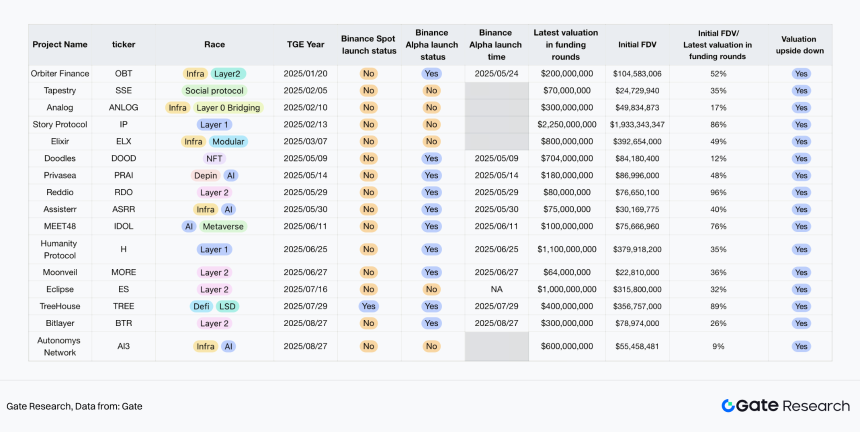The width and height of the screenshot is (860, 432).
Task: Select the LSD tag for TreeHouse
Action: 227,306
